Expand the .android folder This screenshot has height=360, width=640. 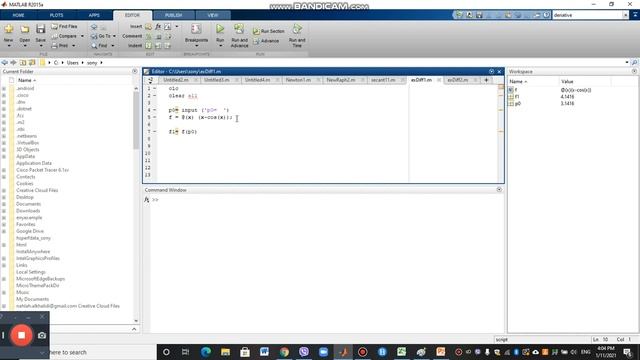4,89
